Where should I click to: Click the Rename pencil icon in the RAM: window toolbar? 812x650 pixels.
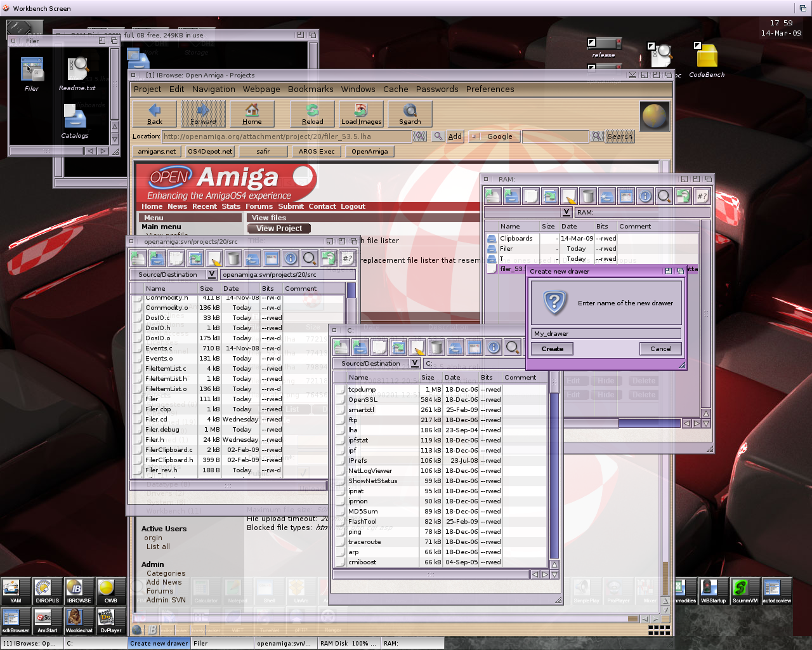click(x=569, y=196)
